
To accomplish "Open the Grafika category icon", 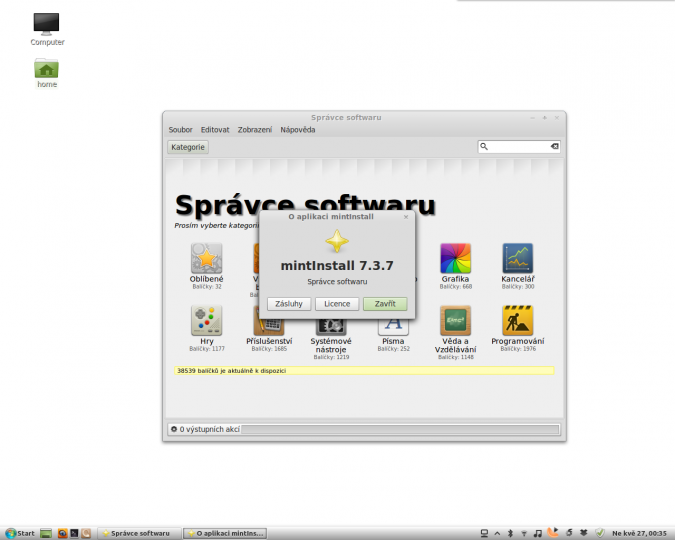I will tap(455, 258).
